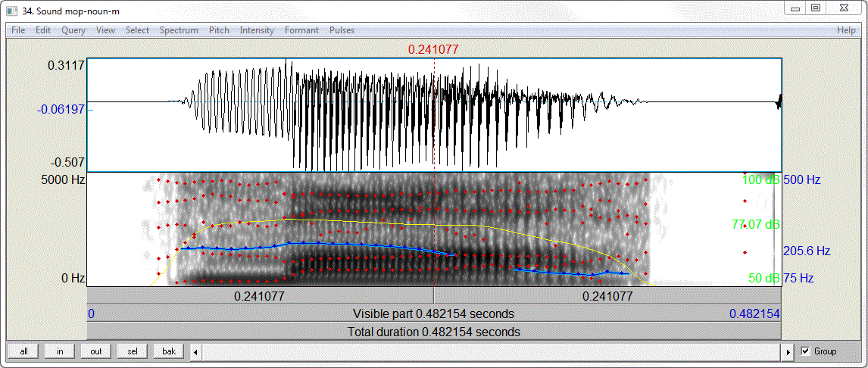The width and height of the screenshot is (868, 368).
Task: Play the left 0.241077 segment bar
Action: (261, 295)
